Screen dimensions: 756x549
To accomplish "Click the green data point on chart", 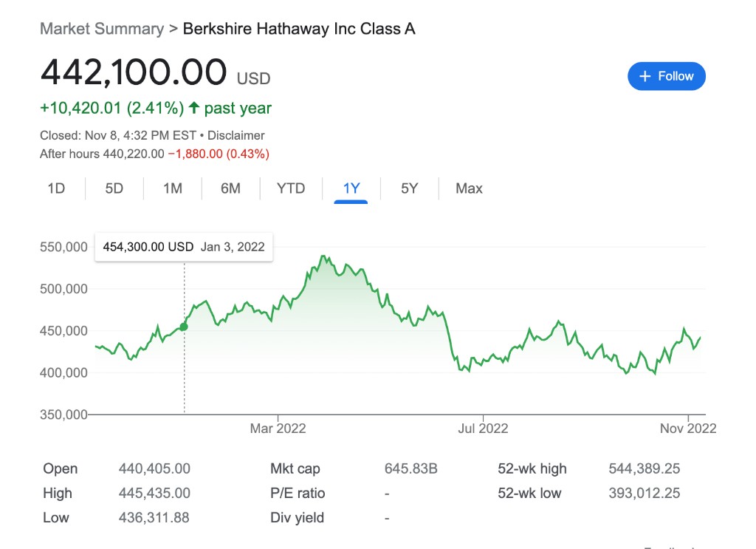I will [x=184, y=327].
